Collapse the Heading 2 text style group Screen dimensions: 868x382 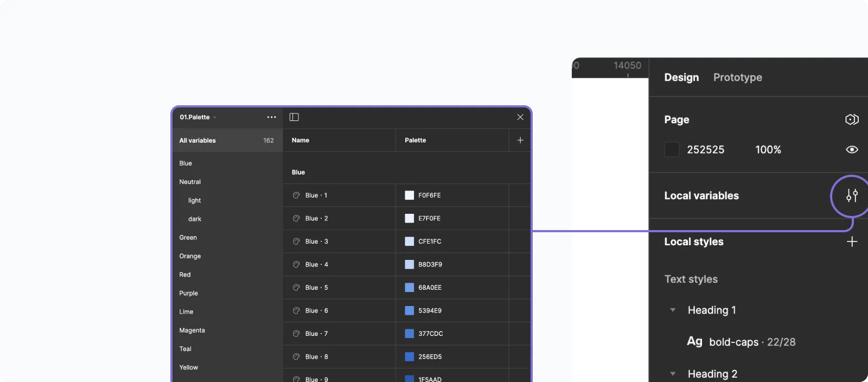673,373
